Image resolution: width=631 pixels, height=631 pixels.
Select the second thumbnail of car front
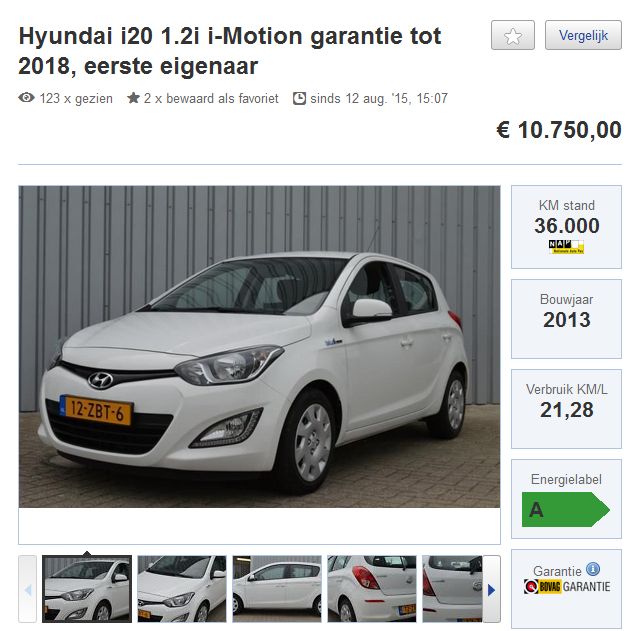click(x=182, y=589)
